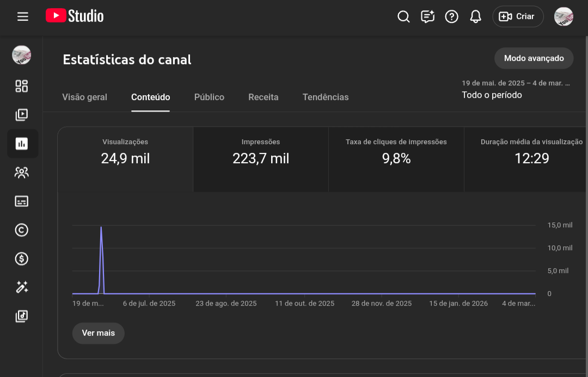Click the chart spike near 19 de maio

(x=101, y=260)
